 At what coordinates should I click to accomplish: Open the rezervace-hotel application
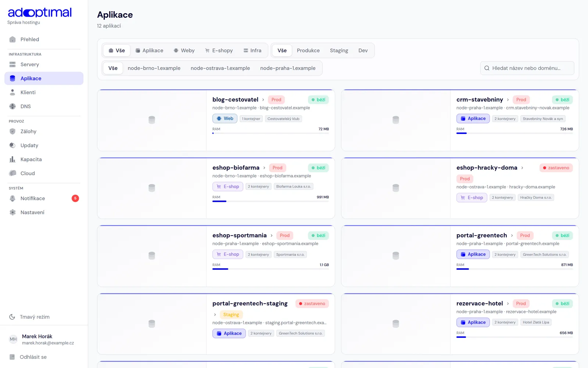480,304
